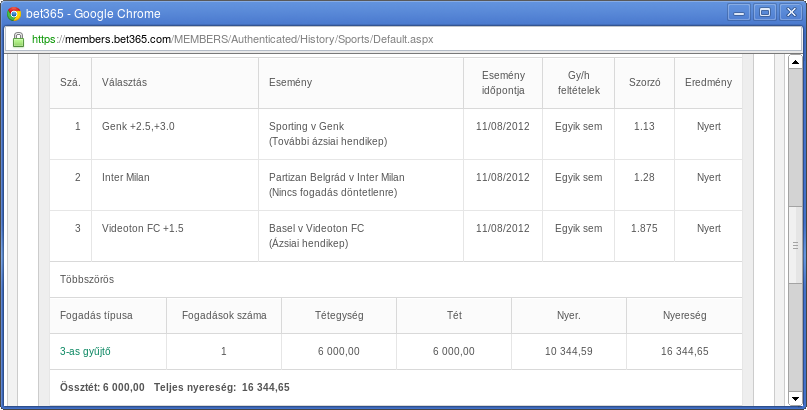Click the Szá. column header
807x410 pixels.
coord(71,82)
